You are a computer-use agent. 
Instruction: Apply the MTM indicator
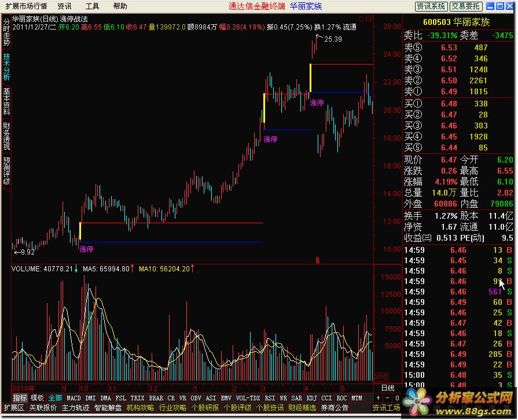[x=357, y=398]
